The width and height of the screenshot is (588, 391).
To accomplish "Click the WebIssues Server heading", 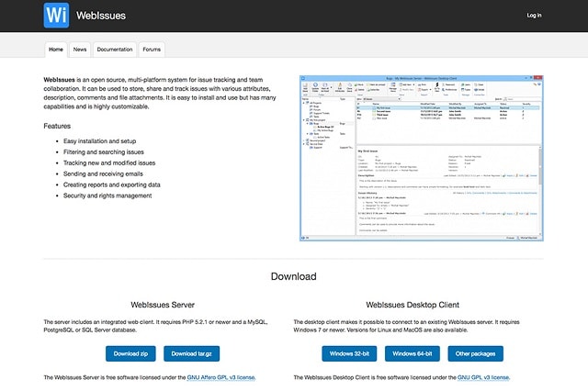I will pos(163,305).
